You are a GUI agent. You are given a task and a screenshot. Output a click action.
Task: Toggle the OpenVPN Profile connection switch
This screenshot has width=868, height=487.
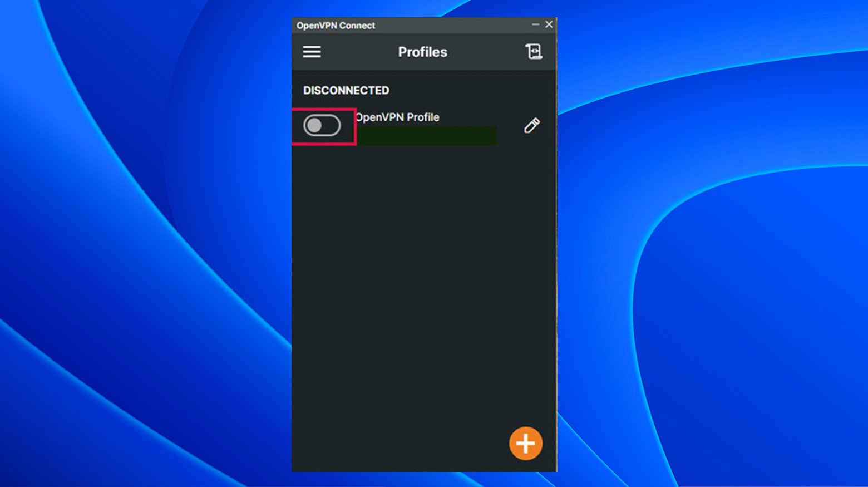322,126
